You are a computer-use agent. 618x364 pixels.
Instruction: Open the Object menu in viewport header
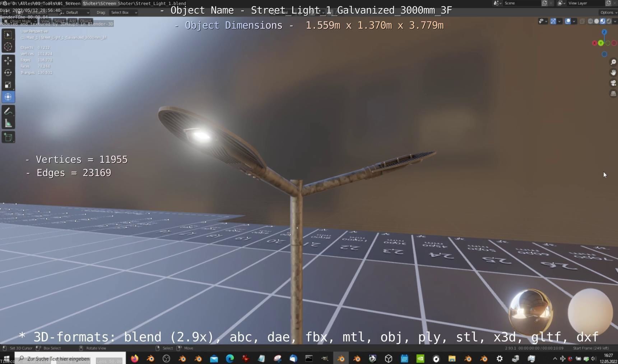85,21
